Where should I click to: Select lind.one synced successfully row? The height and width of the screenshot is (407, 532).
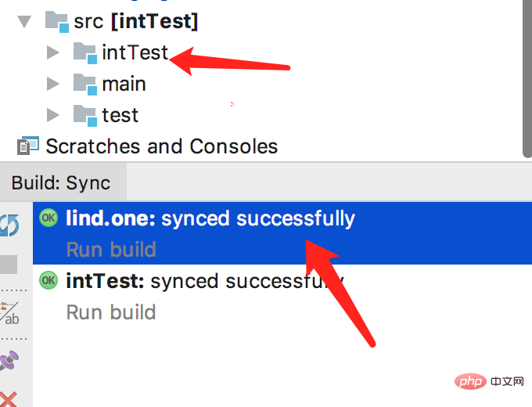click(x=282, y=233)
